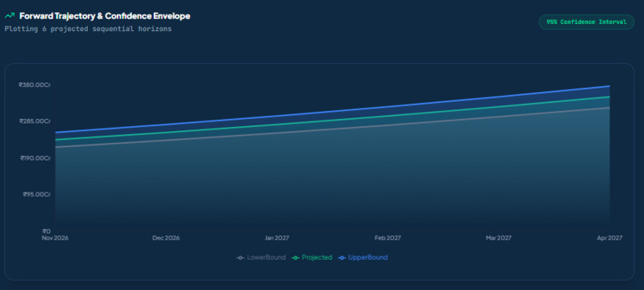This screenshot has height=290, width=644.
Task: Click the Apr 2027 x-axis label
Action: pos(610,238)
